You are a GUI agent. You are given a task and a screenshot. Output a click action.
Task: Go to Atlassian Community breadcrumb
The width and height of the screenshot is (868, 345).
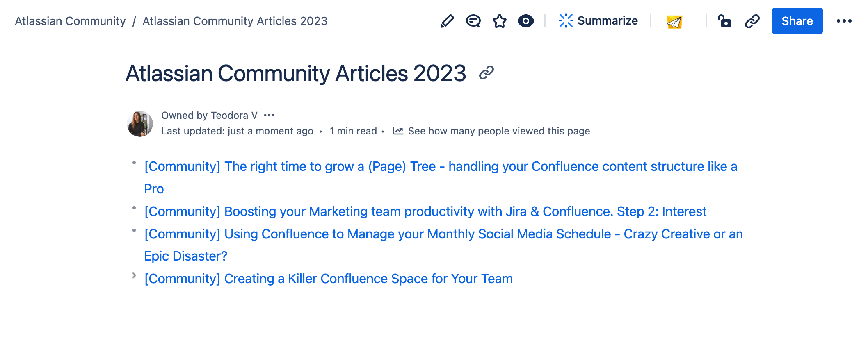pyautogui.click(x=71, y=21)
